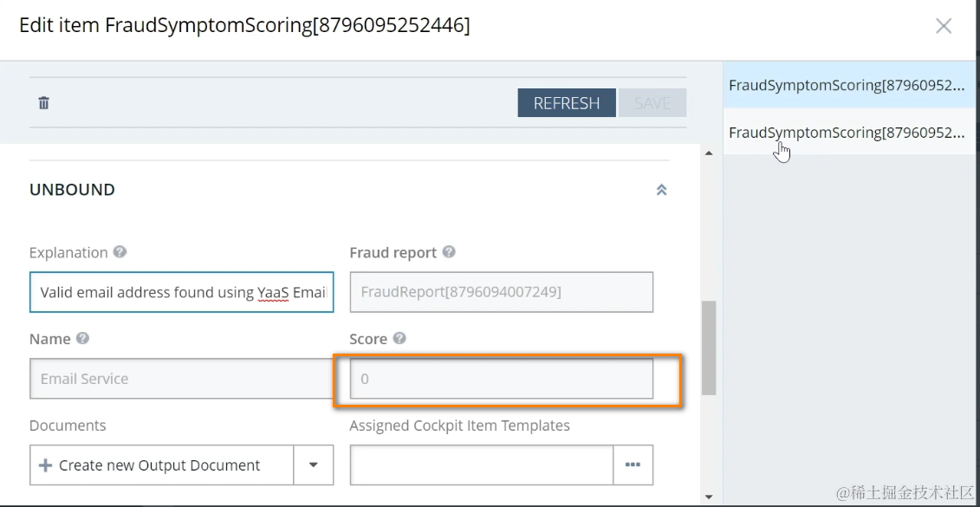Select second FraudSymptomScoring item in list

point(851,132)
